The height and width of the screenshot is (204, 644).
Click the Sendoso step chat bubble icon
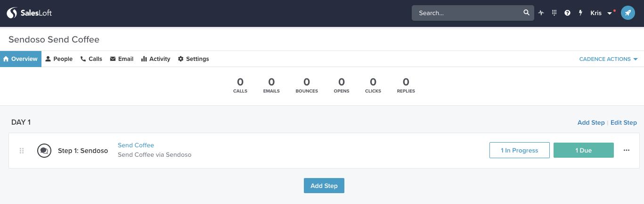pyautogui.click(x=44, y=151)
